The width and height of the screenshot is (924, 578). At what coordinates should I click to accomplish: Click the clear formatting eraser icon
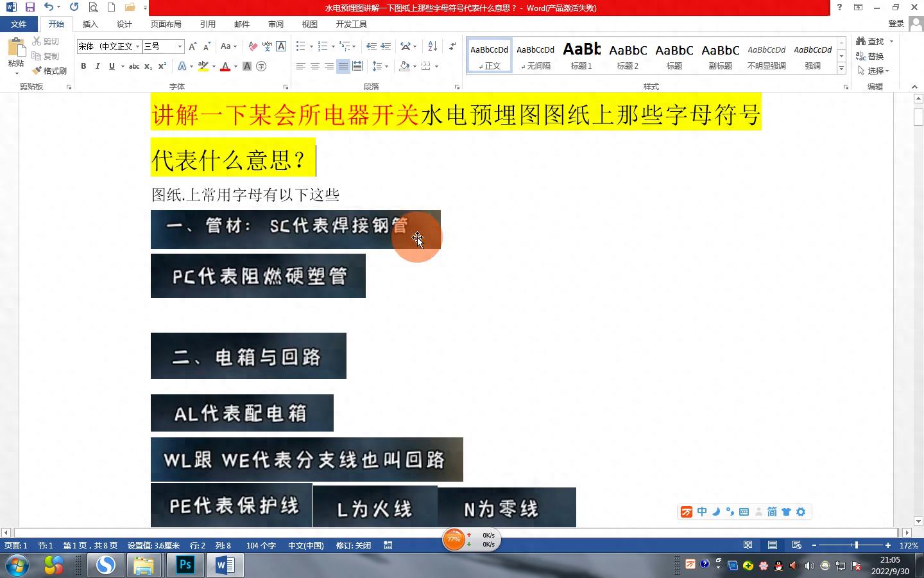click(253, 46)
